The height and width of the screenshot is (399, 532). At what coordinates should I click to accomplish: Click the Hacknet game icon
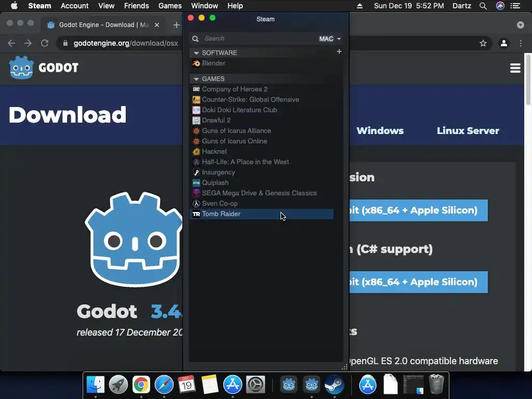click(196, 152)
